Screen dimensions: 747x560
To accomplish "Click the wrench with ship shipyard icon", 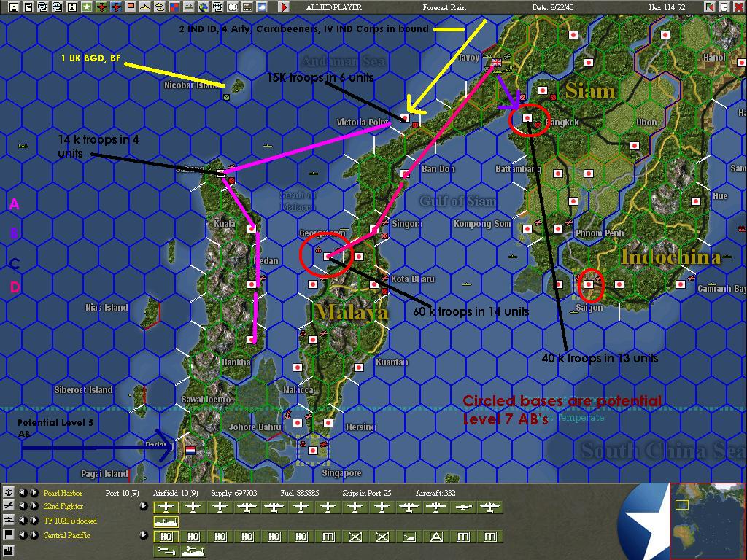I will [x=193, y=551].
